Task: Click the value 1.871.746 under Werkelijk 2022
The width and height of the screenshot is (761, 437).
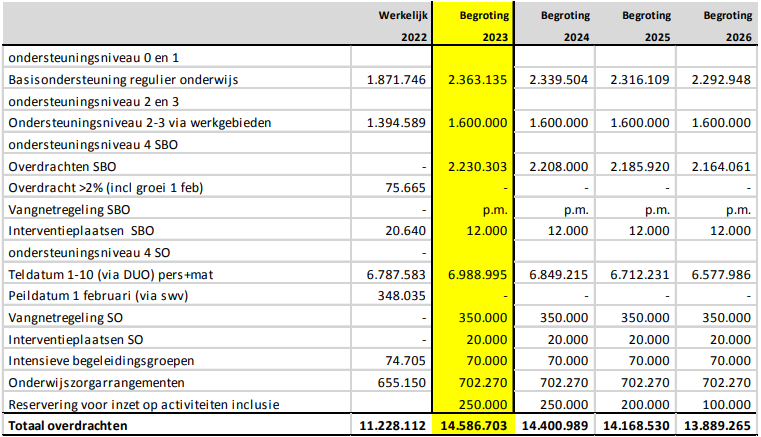Action: pyautogui.click(x=396, y=80)
